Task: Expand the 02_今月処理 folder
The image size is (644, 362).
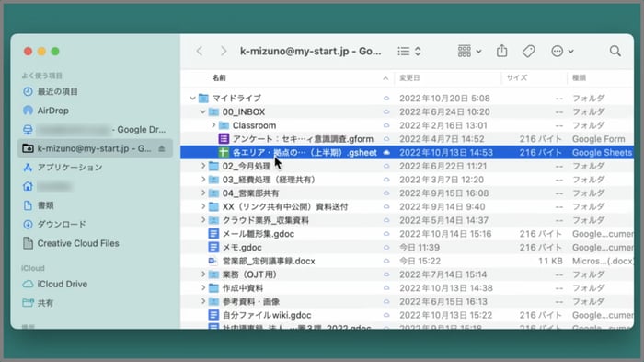Action: 203,166
